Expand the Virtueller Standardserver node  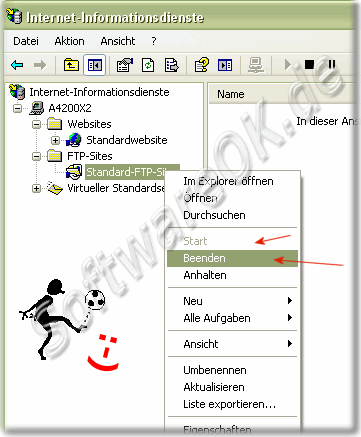[x=36, y=188]
